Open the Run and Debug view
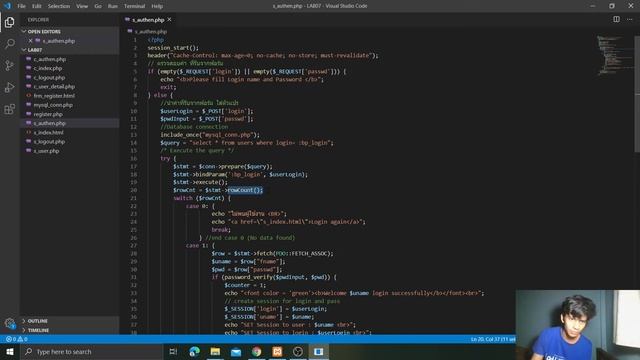Image resolution: width=640 pixels, height=360 pixels. pos(9,87)
